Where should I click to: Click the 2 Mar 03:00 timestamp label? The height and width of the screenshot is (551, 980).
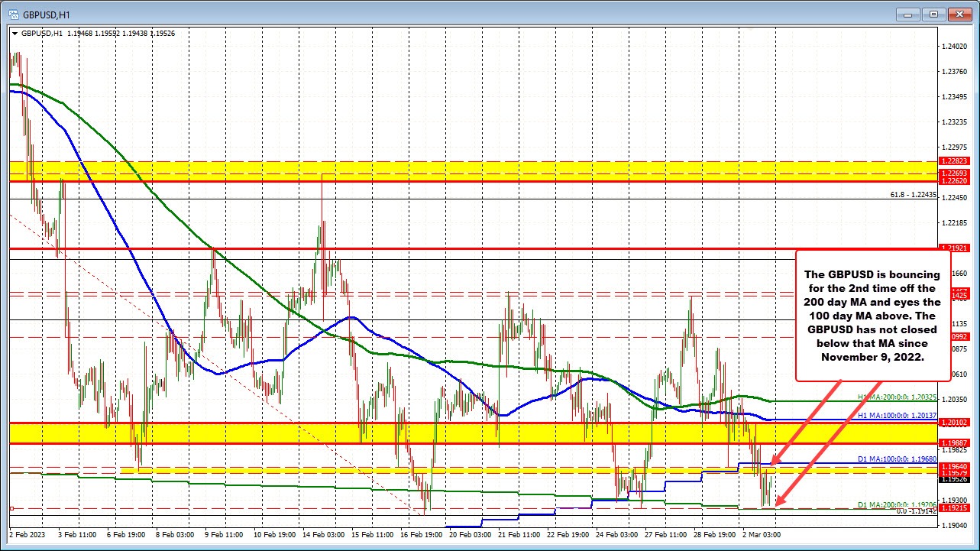coord(762,536)
